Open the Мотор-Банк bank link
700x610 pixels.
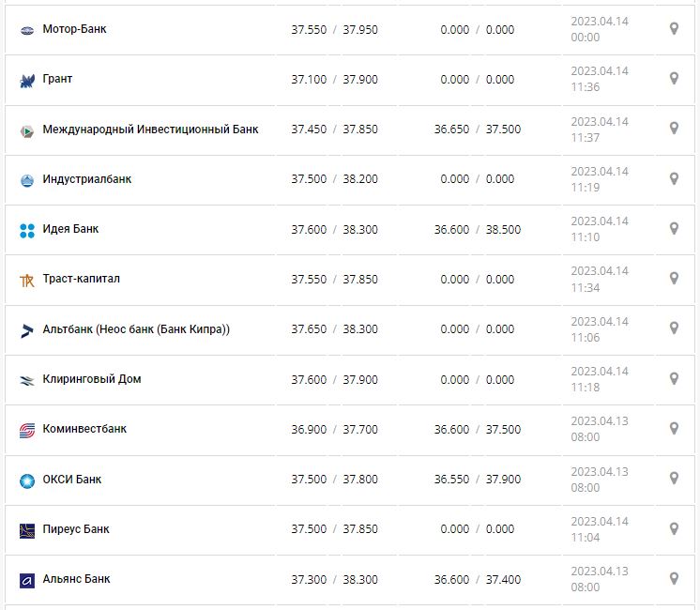pos(74,29)
